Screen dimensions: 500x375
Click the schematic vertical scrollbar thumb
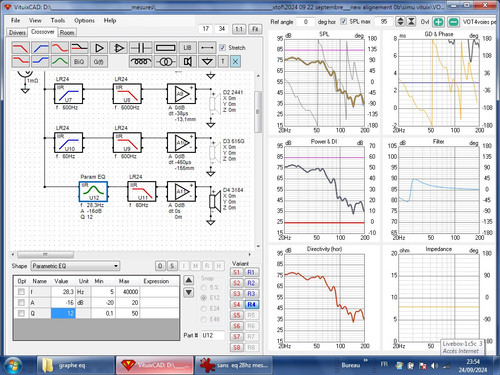pyautogui.click(x=258, y=112)
